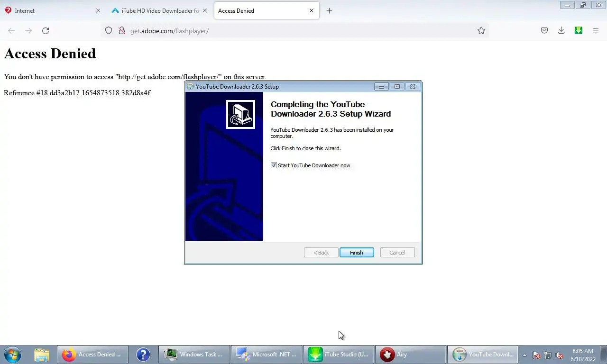607x364 pixels.
Task: Click the installer logo in wizard
Action: (240, 114)
